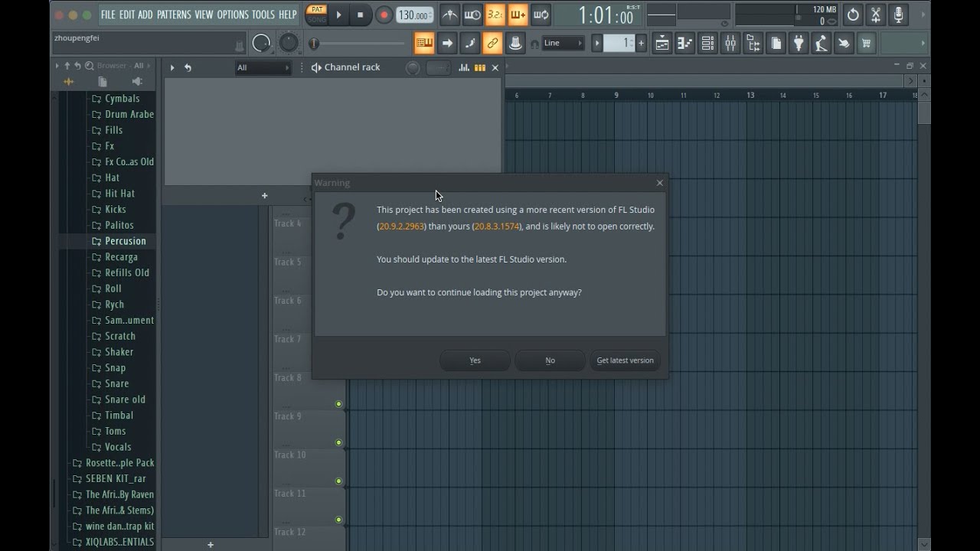Toggle link to controller button

492,44
